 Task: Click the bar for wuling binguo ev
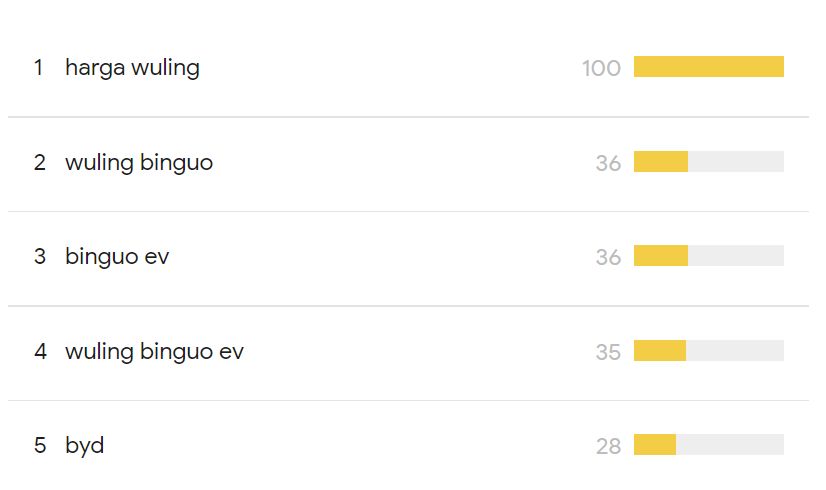coord(708,351)
